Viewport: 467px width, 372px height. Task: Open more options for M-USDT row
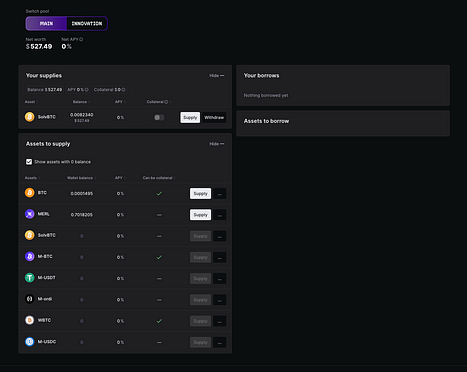click(x=220, y=279)
